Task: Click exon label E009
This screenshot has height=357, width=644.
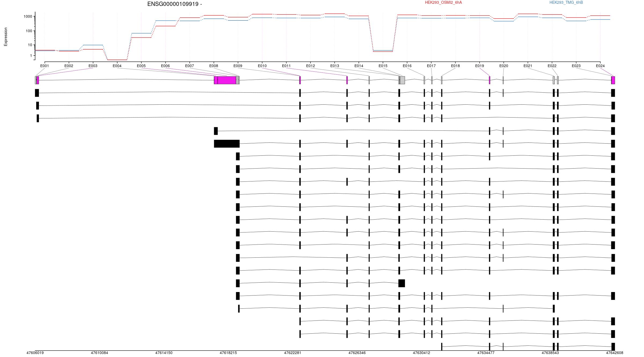Action: 238,66
